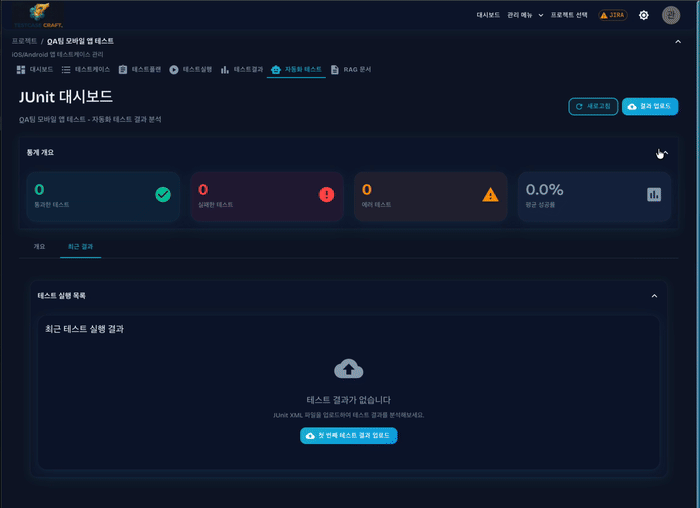Viewport: 700px width, 508px height.
Task: Switch to the 개요 tab
Action: click(x=39, y=246)
